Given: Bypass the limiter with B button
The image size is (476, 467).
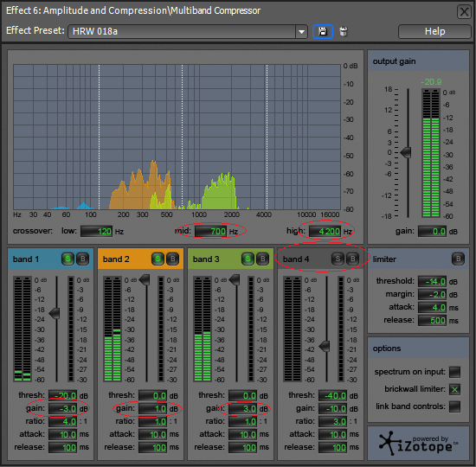Looking at the screenshot, I should pyautogui.click(x=458, y=259).
